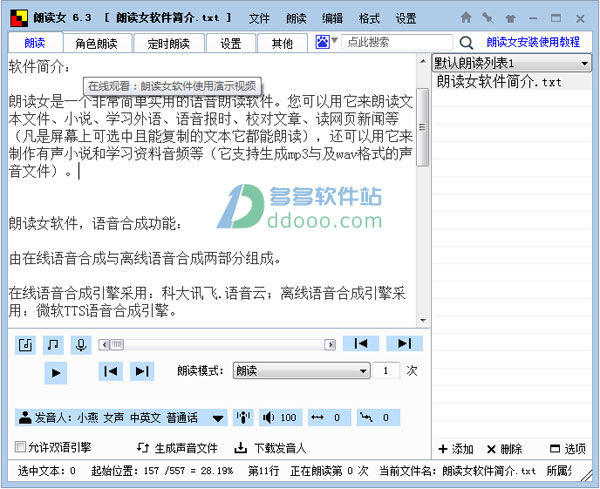Click previous button beside play button

pos(111,371)
